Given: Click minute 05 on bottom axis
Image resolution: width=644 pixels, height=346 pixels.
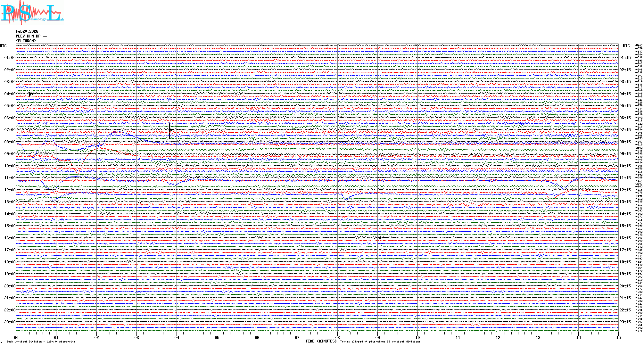Looking at the screenshot, I should (217, 338).
